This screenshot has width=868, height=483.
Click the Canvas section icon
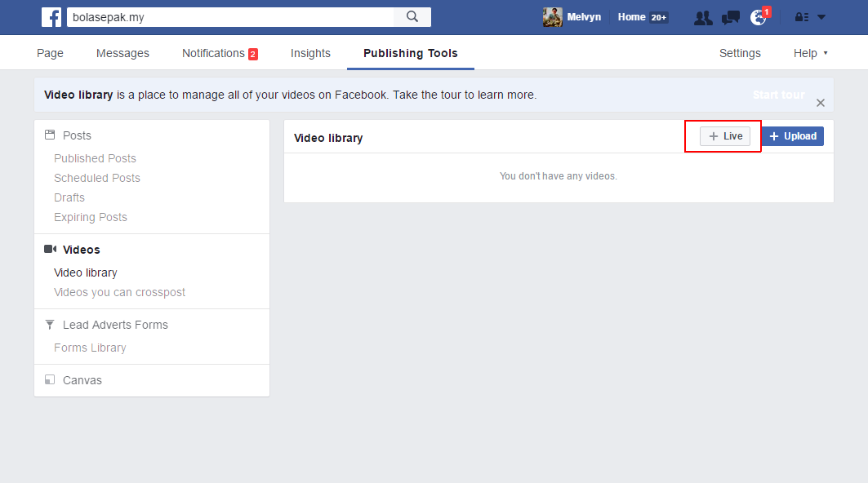tap(50, 379)
